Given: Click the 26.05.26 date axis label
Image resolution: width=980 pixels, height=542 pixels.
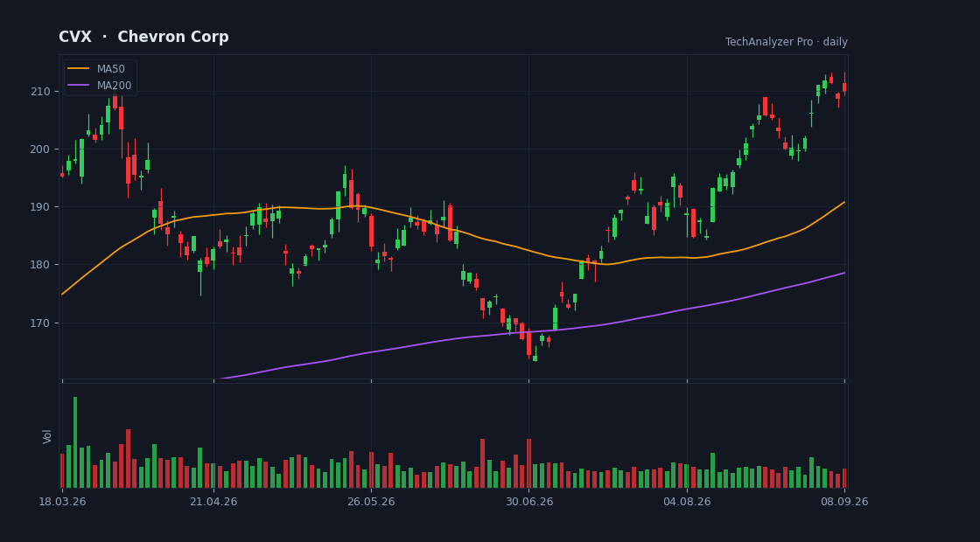Looking at the screenshot, I should (371, 502).
